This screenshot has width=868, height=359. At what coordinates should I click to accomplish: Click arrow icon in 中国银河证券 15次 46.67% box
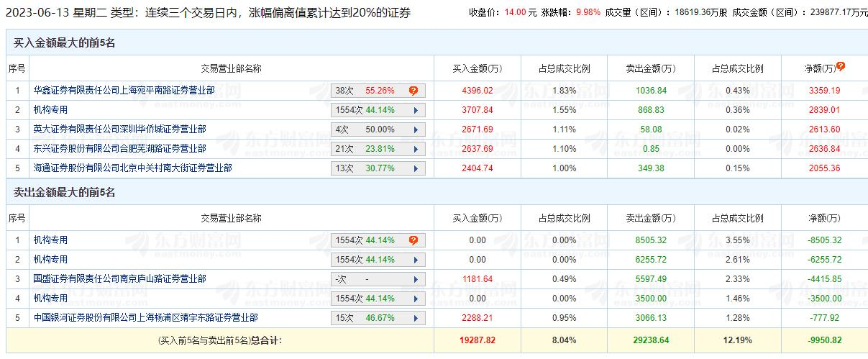coord(416,319)
